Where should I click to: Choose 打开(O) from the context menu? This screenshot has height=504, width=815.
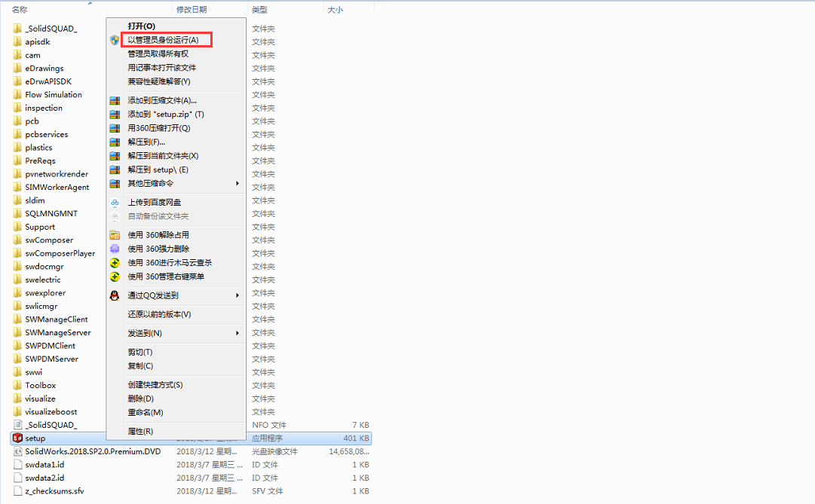(x=142, y=26)
